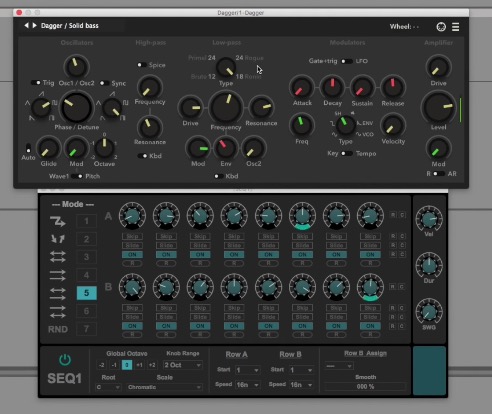Select mode icon next to number 5
Screen dimensions: 492x414
[57, 293]
